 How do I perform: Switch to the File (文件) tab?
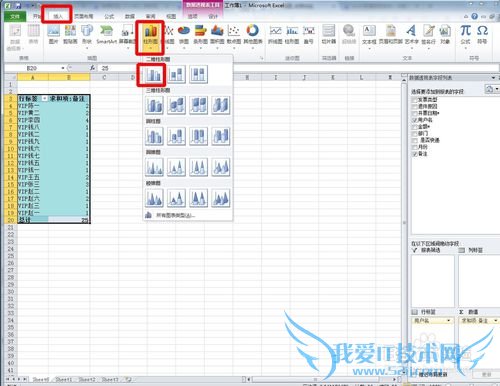pyautogui.click(x=15, y=16)
